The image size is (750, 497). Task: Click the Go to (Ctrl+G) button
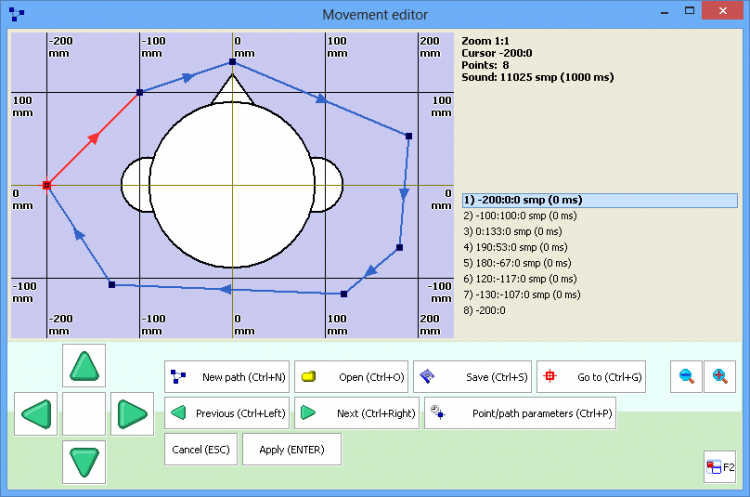591,377
